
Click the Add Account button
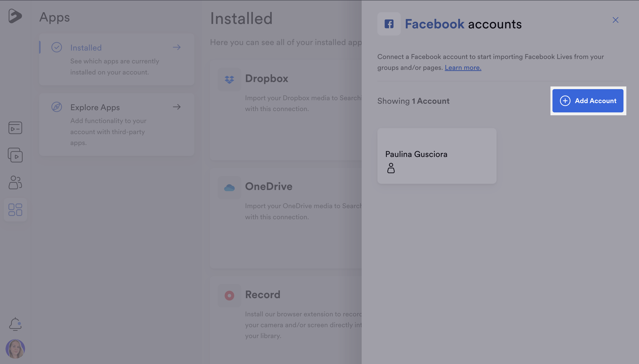[x=588, y=101]
